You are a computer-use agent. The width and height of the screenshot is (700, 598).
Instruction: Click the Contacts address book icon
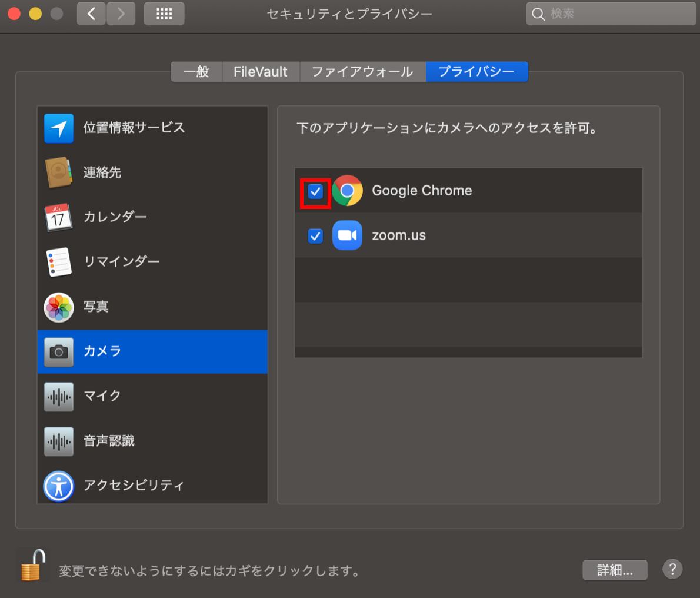pyautogui.click(x=58, y=172)
